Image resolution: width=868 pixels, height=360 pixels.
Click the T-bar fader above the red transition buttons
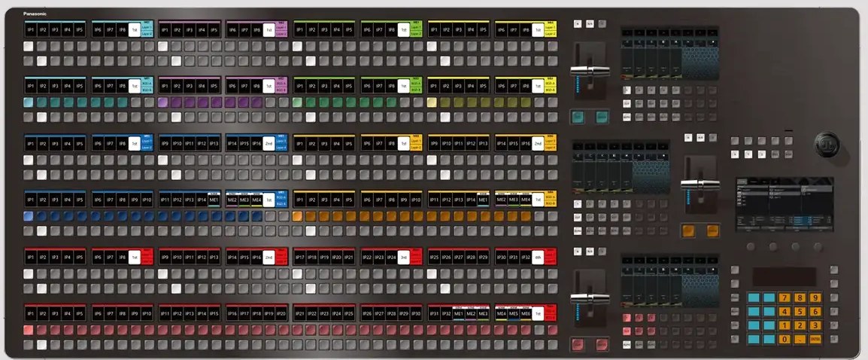590,298
